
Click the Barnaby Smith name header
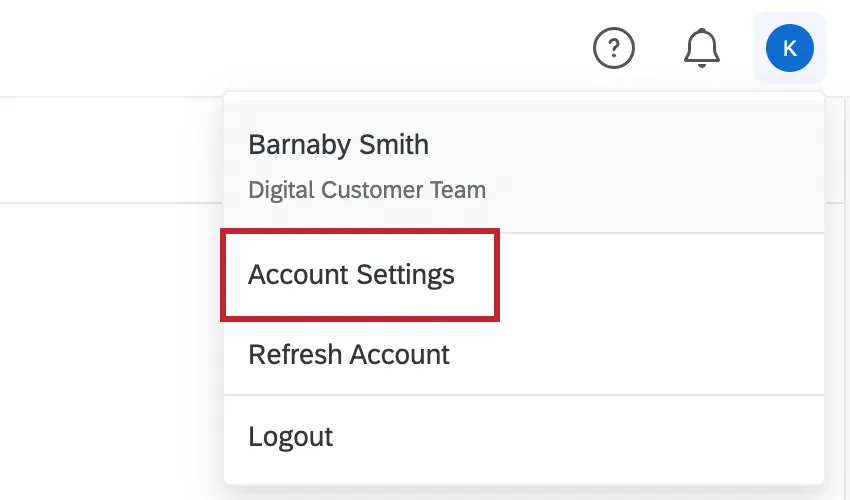coord(338,145)
